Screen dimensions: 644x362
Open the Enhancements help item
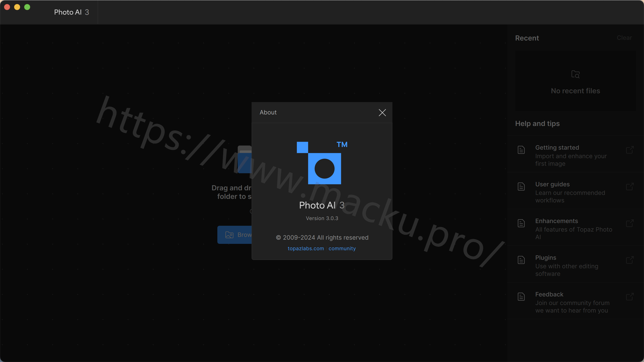[x=575, y=228]
